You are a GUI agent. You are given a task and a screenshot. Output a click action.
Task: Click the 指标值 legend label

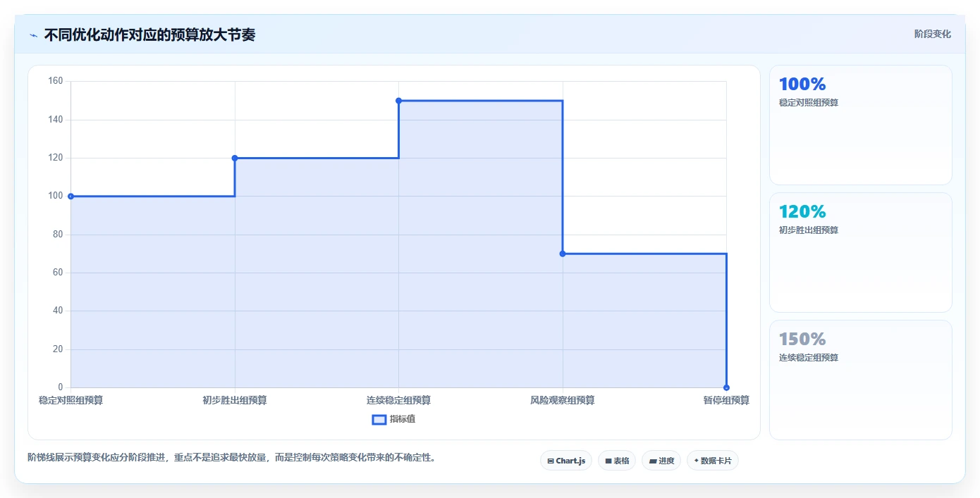pyautogui.click(x=403, y=419)
